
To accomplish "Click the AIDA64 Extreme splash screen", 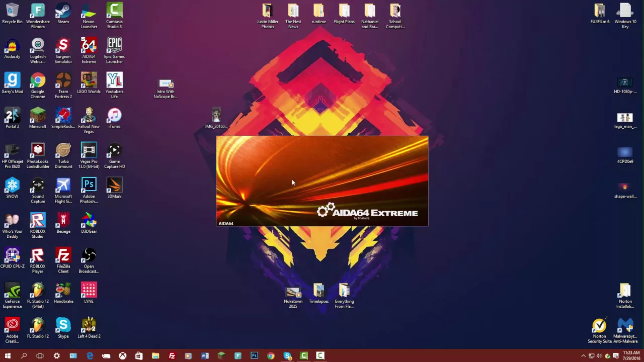I will (x=322, y=181).
